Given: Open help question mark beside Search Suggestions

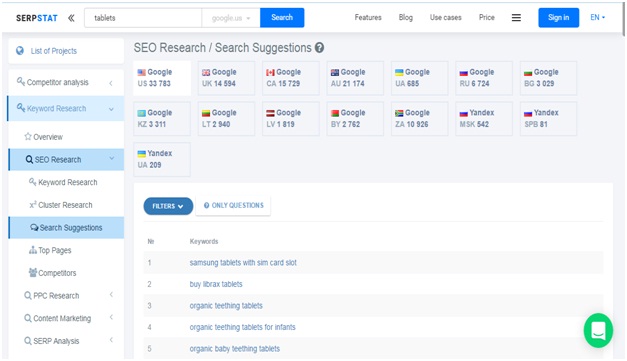Looking at the screenshot, I should pos(319,48).
